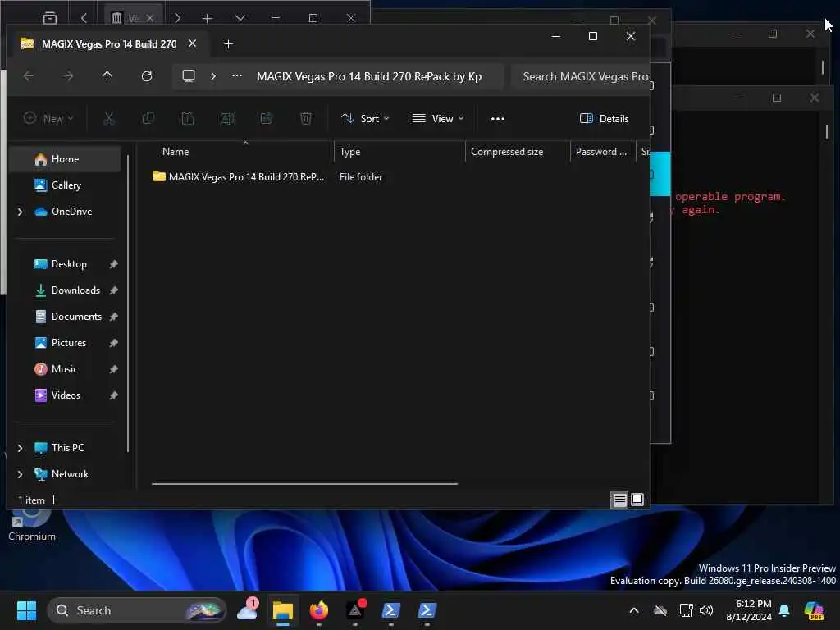Open Documents quick access folder
840x630 pixels.
(76, 317)
